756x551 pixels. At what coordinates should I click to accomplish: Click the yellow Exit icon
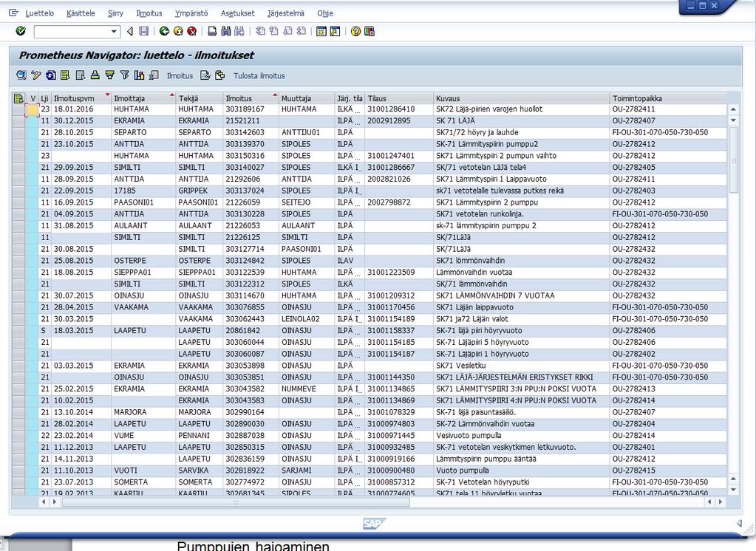click(x=178, y=31)
